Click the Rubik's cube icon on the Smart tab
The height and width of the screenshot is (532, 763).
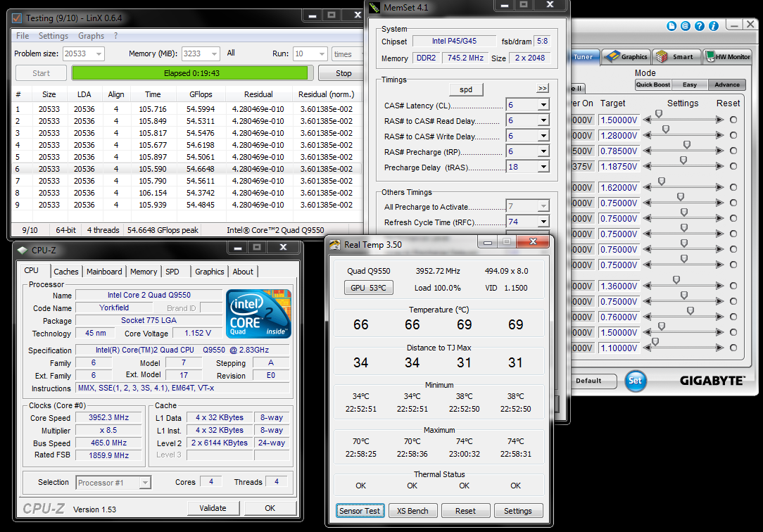pyautogui.click(x=662, y=57)
